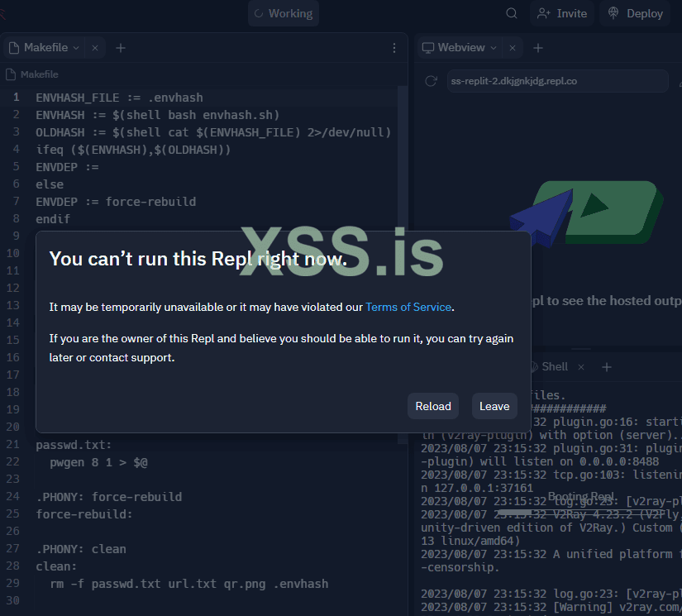The height and width of the screenshot is (616, 682).
Task: Click the 'force-rebuild:' target line
Action: (x=84, y=514)
